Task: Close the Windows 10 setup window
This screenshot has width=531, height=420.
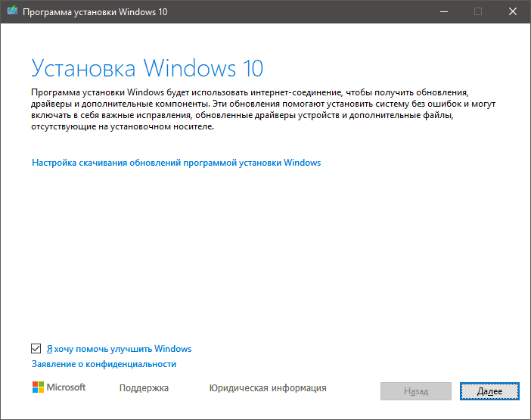Action: pyautogui.click(x=513, y=11)
